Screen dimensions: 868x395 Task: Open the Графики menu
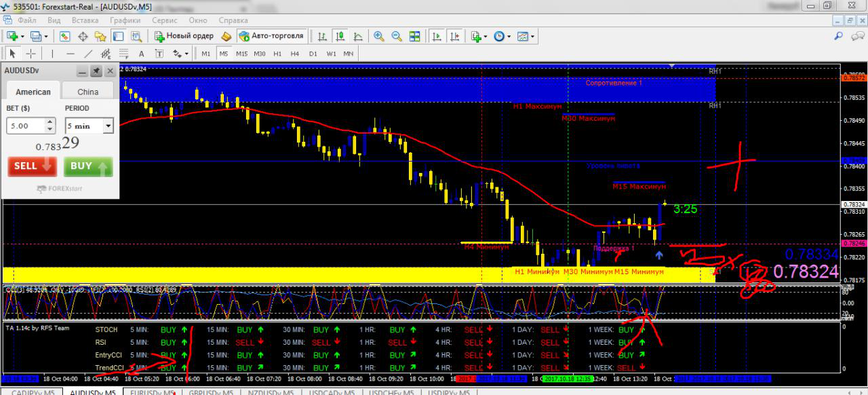pos(125,20)
